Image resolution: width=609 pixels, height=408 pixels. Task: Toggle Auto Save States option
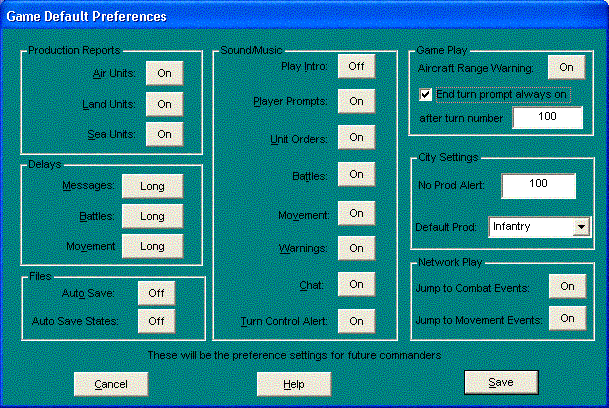[156, 320]
